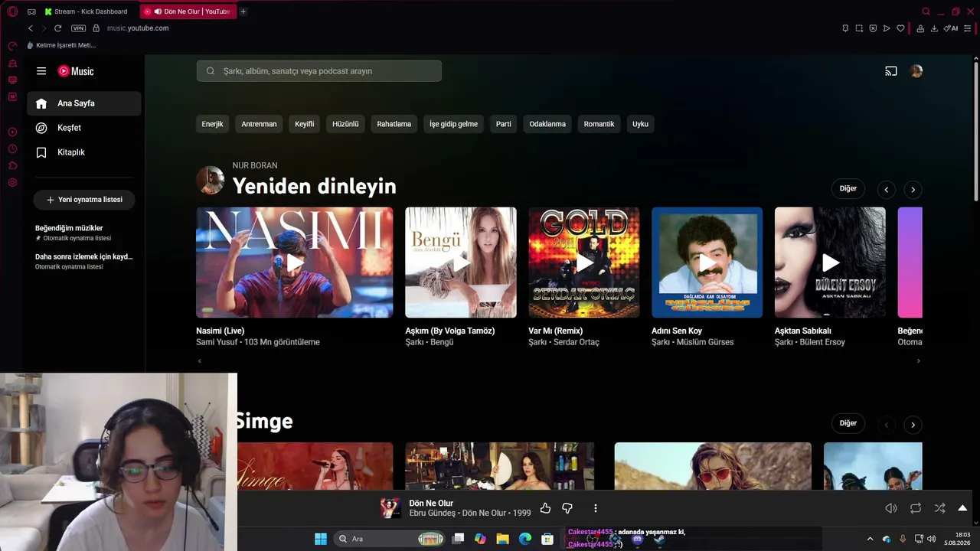
Task: Click the now-playing album art thumbnail
Action: pos(390,508)
